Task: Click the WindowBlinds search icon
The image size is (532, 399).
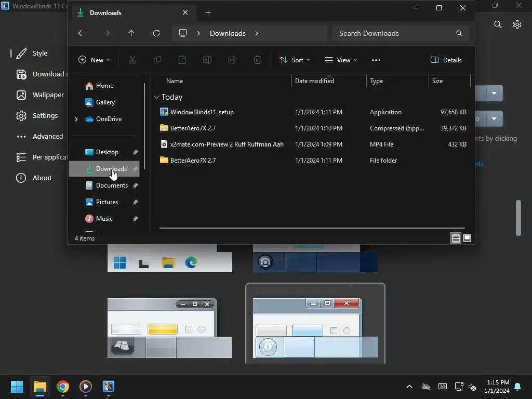Action: coord(498,24)
